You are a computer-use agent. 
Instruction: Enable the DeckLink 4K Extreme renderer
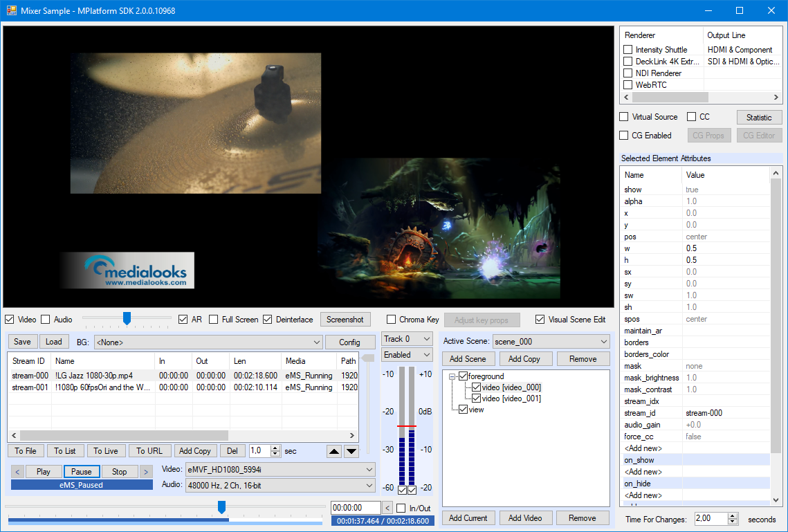coord(627,62)
